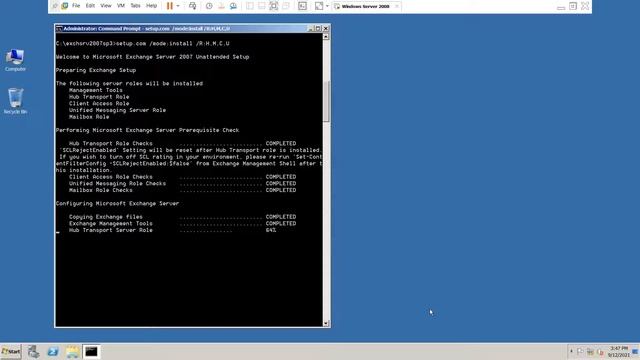This screenshot has width=640, height=360.
Task: Open the Windows Start button
Action: [x=11, y=351]
